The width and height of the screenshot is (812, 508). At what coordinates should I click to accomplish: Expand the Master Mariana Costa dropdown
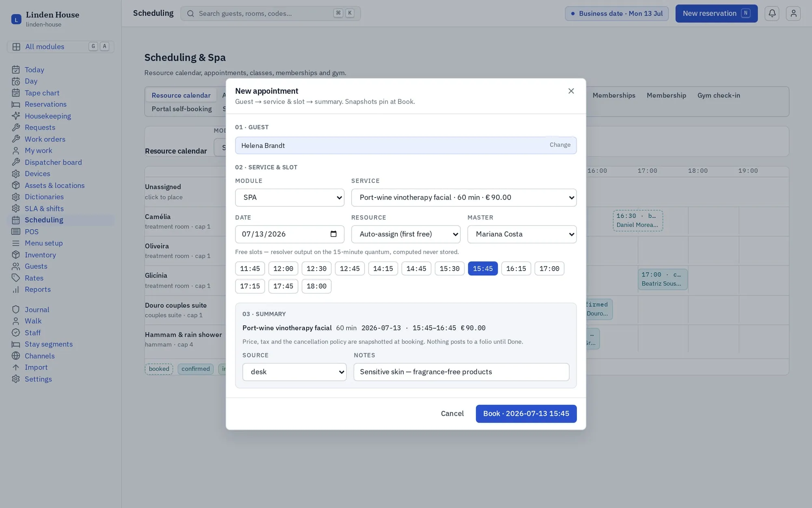(x=522, y=234)
